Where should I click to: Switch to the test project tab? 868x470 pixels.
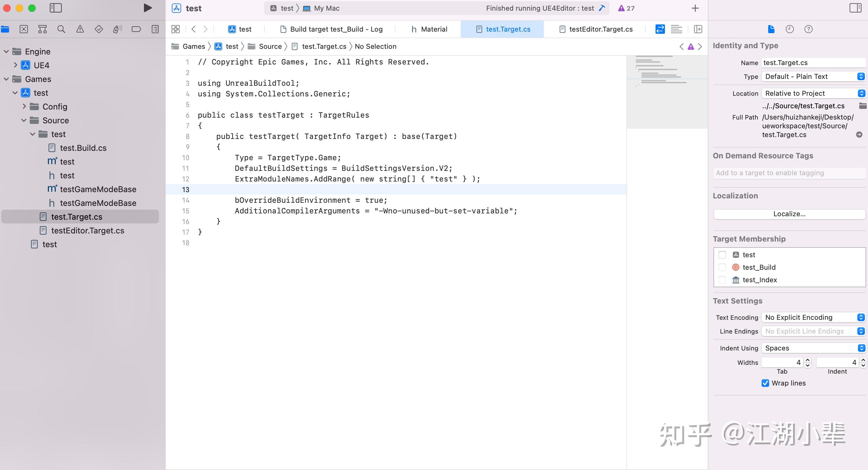tap(240, 29)
